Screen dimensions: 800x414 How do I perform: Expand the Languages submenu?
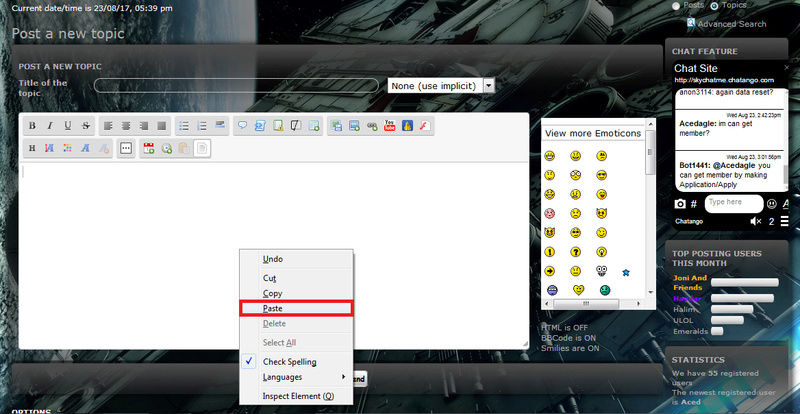click(296, 377)
